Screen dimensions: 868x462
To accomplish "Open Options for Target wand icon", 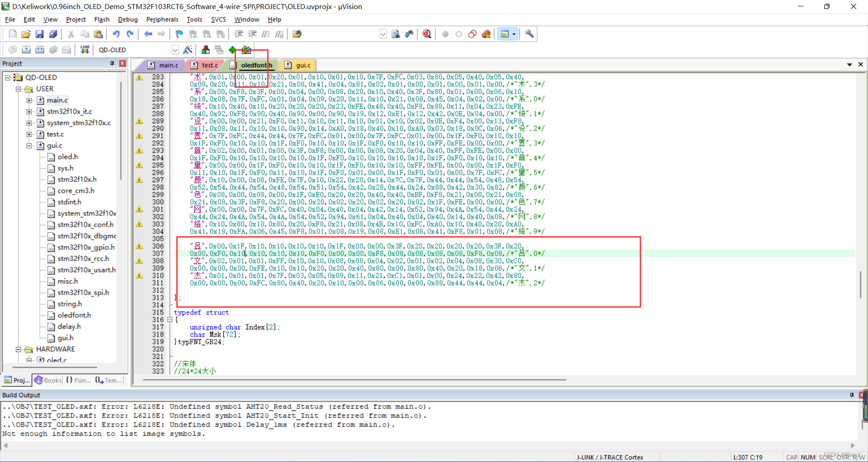I will click(188, 50).
